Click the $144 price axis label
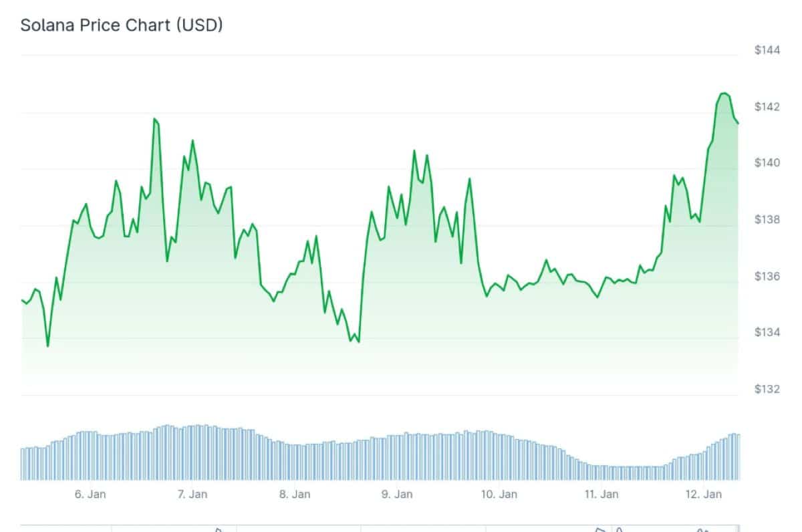The width and height of the screenshot is (802, 532). (x=768, y=50)
